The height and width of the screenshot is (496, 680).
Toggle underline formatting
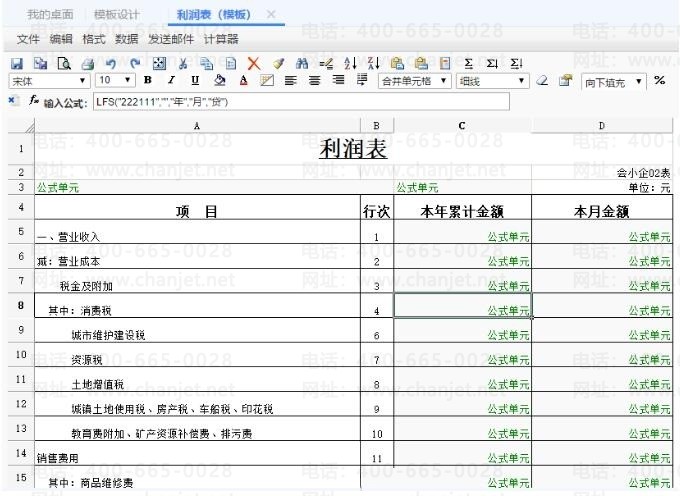[195, 80]
